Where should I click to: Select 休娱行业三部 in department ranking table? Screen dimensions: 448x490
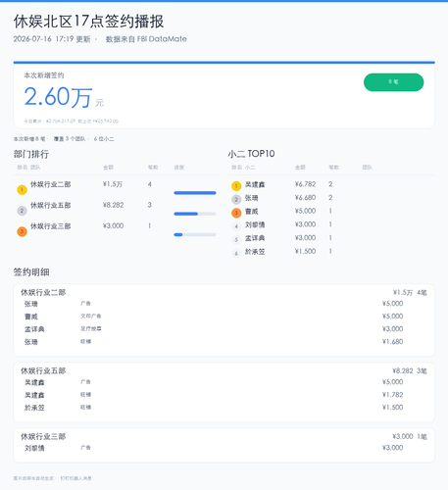click(51, 226)
